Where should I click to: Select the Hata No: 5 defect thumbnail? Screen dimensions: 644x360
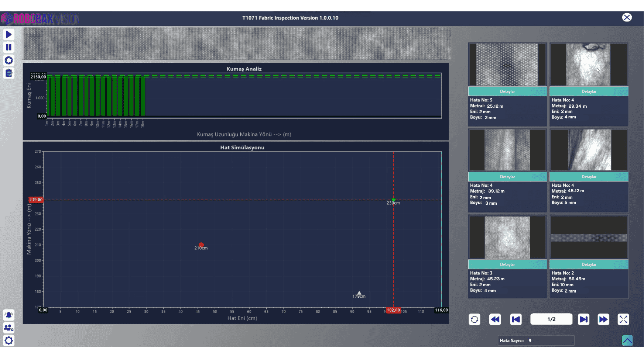[507, 65]
